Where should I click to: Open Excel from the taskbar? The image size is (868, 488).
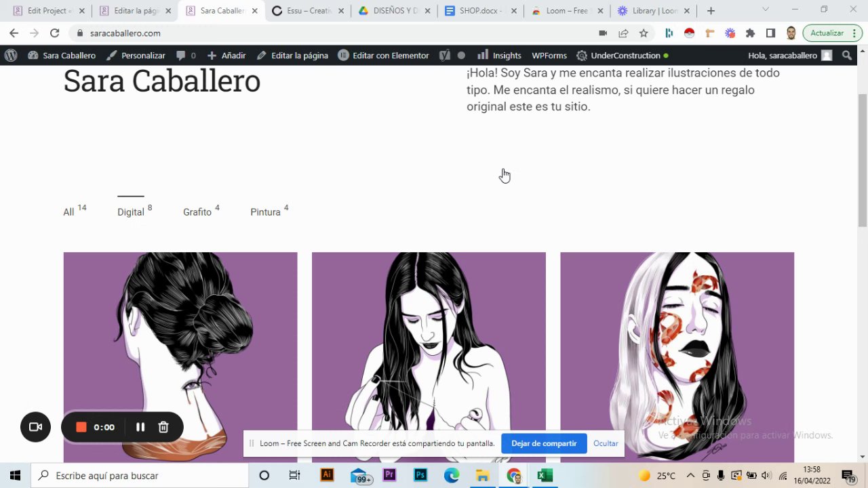[x=545, y=476]
